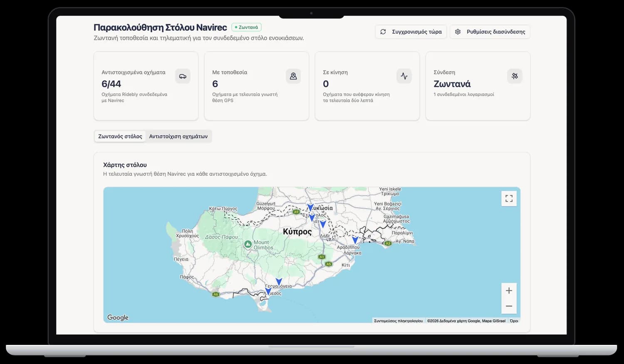The height and width of the screenshot is (364, 624).
Task: Click the car icon in Αντιστοιχισμένα οχήματα card
Action: pyautogui.click(x=183, y=76)
